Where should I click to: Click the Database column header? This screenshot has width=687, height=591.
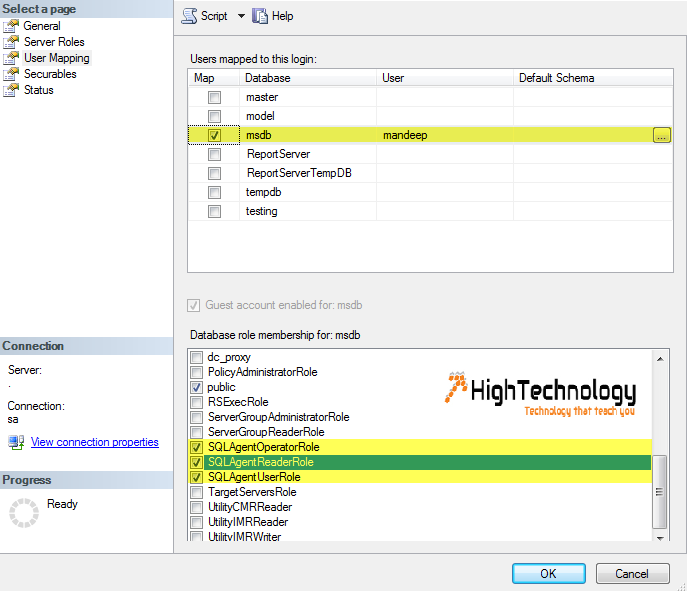pyautogui.click(x=308, y=78)
